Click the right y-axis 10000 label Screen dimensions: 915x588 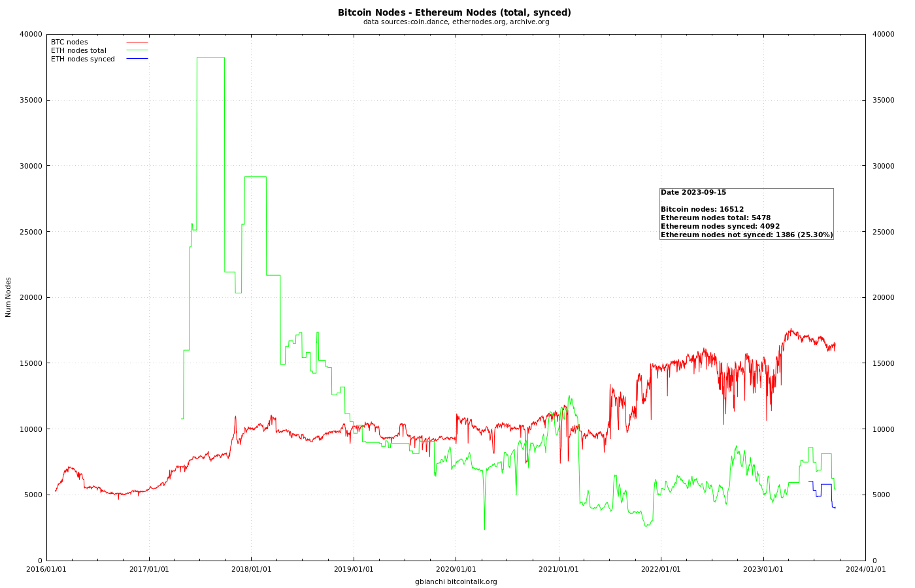pyautogui.click(x=882, y=429)
